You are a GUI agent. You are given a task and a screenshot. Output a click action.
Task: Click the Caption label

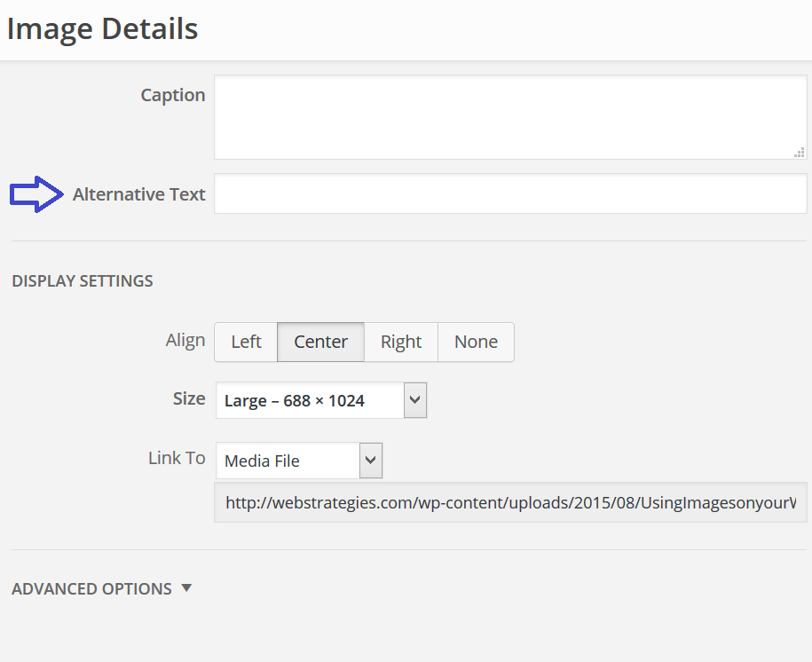point(173,95)
